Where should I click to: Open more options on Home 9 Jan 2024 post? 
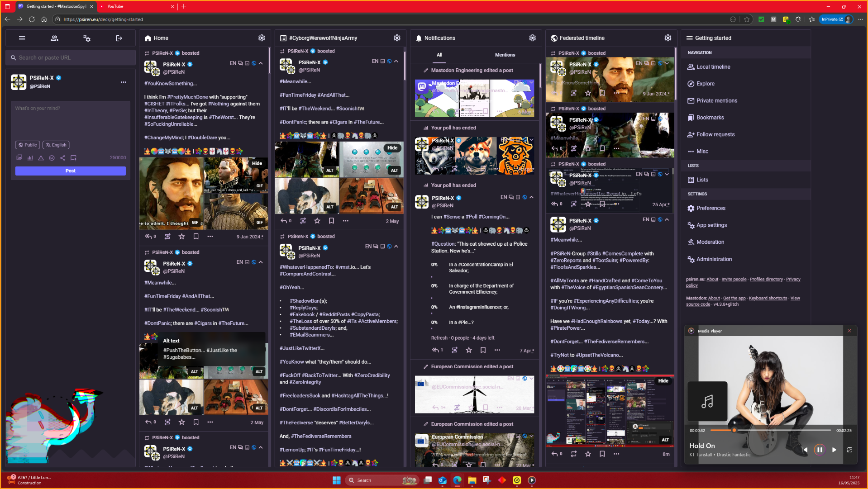point(210,237)
